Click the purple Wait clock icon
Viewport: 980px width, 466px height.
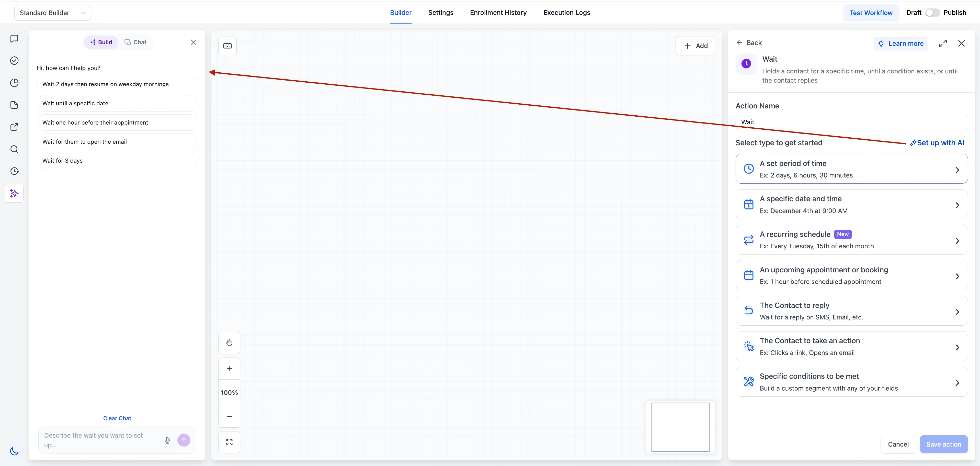[746, 64]
